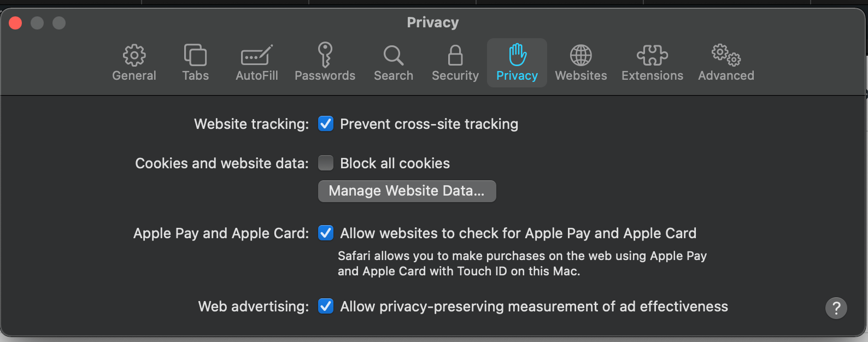Screen dimensions: 868x342
Task: Click the Privacy window title text
Action: [x=432, y=22]
